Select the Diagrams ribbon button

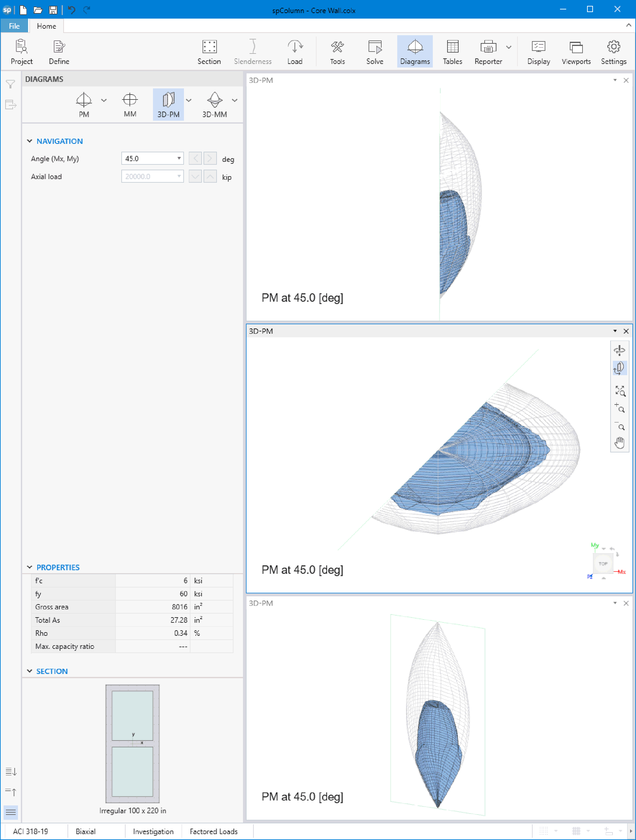pyautogui.click(x=415, y=52)
